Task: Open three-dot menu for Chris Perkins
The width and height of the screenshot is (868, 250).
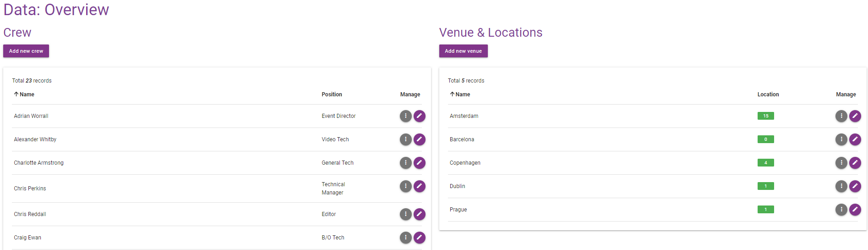Action: pos(405,186)
